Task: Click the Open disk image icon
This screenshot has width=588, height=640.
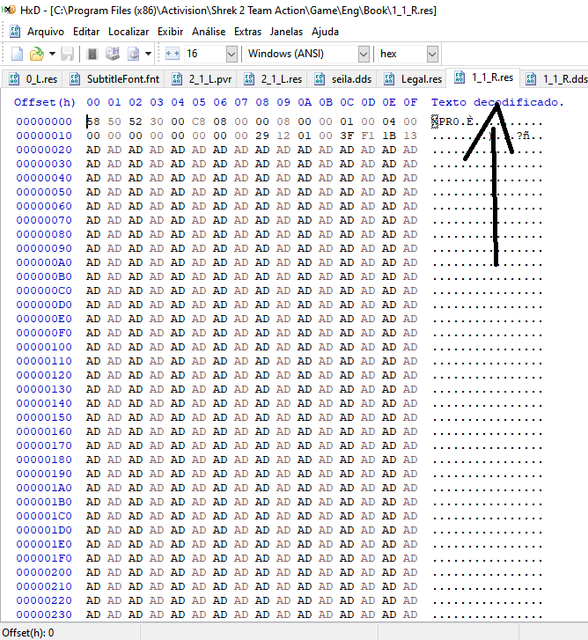Action: 133,54
